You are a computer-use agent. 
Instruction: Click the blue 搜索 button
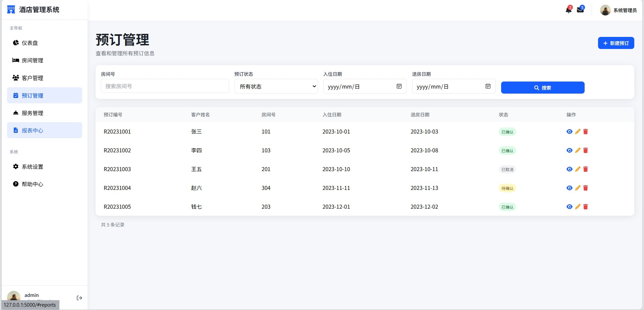[x=543, y=88]
